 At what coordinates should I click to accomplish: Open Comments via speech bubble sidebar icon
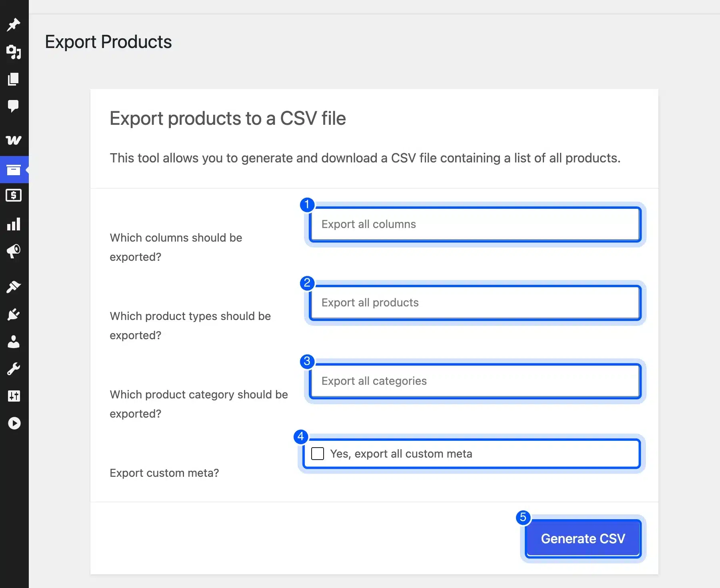coord(14,106)
